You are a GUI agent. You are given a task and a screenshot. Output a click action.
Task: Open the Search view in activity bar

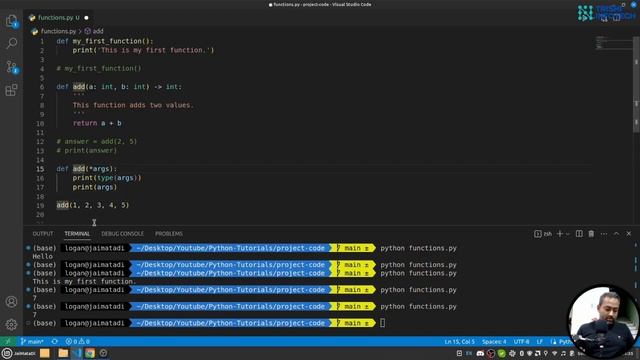tap(11, 43)
